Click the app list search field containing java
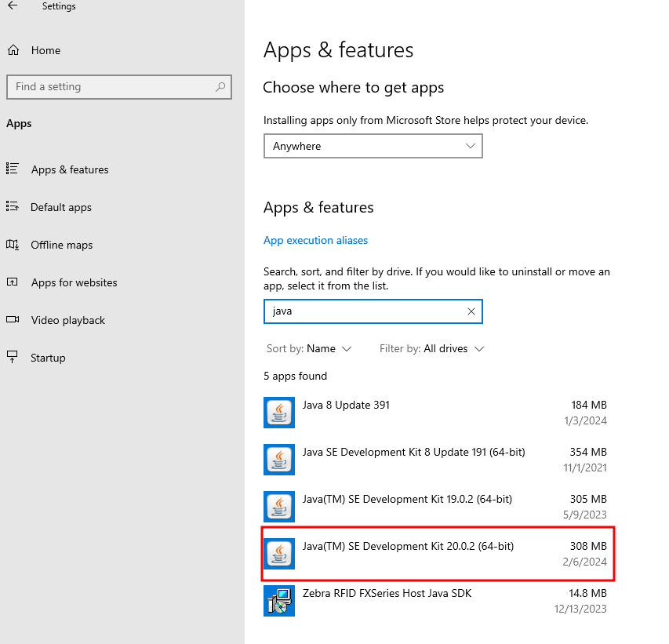This screenshot has height=644, width=669. (x=365, y=311)
